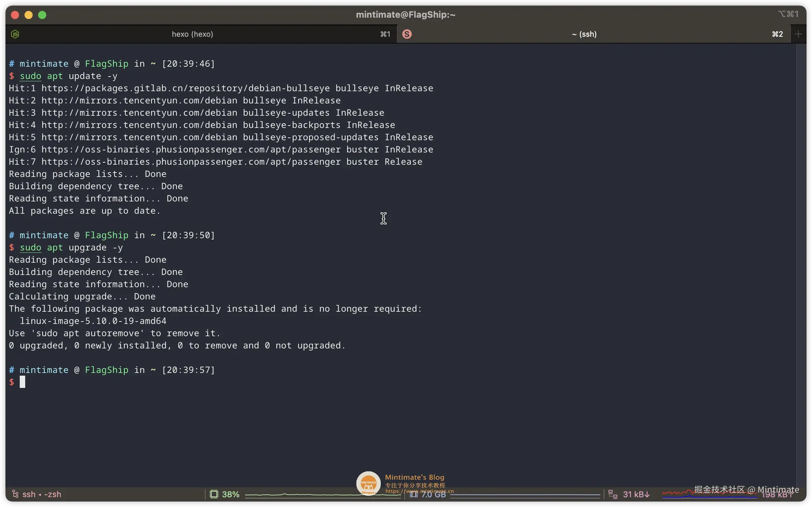Click the memory usage icon showing 7.0 GB
This screenshot has width=812, height=507.
tap(413, 495)
